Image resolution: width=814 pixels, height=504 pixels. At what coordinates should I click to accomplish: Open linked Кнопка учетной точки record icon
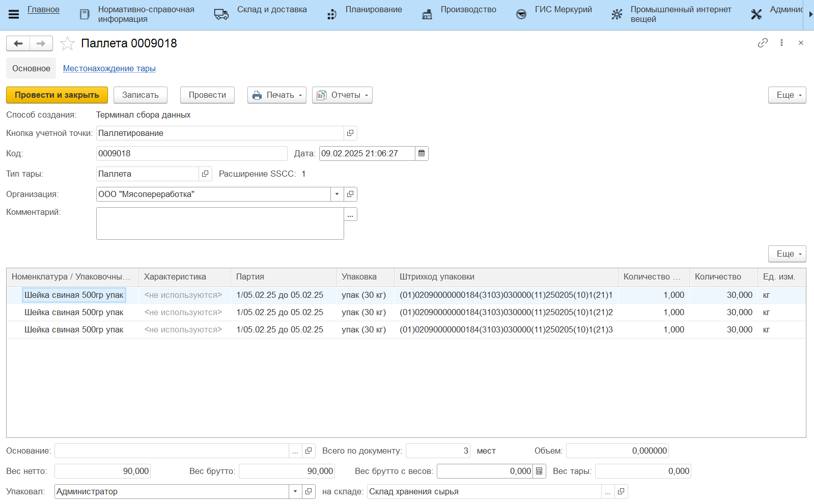click(350, 133)
